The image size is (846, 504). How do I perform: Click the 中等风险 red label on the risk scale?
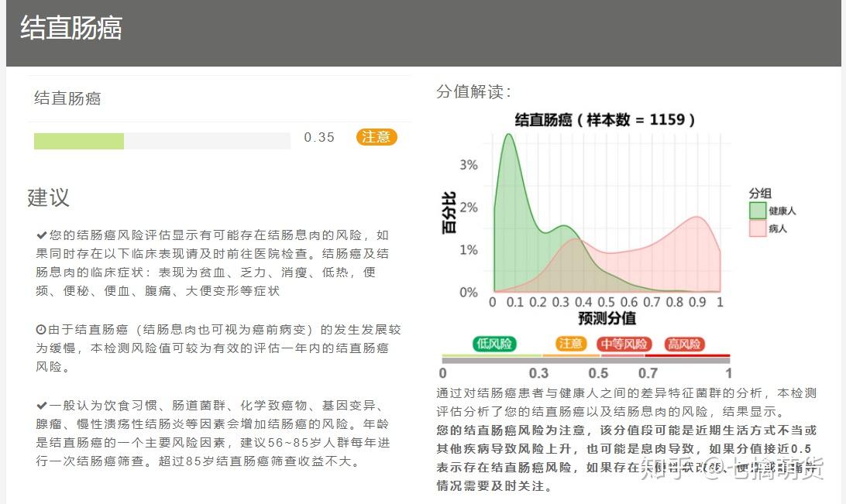[624, 345]
